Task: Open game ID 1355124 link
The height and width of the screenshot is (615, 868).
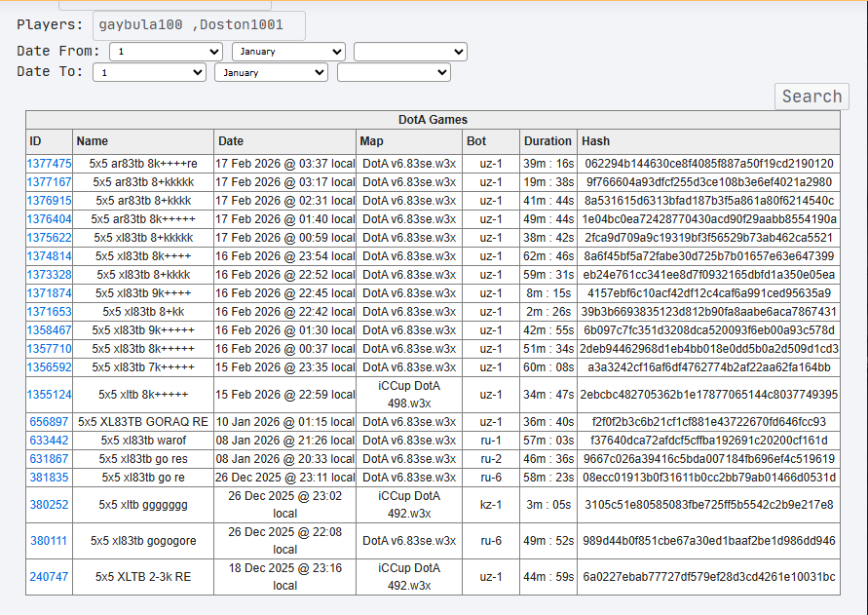Action: (50, 395)
